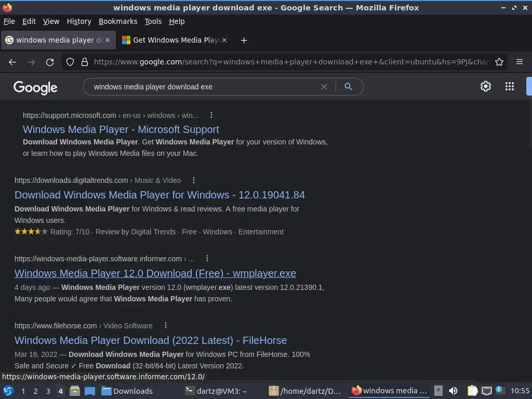Open the View menu
Image resolution: width=532 pixels, height=399 pixels.
coord(51,21)
